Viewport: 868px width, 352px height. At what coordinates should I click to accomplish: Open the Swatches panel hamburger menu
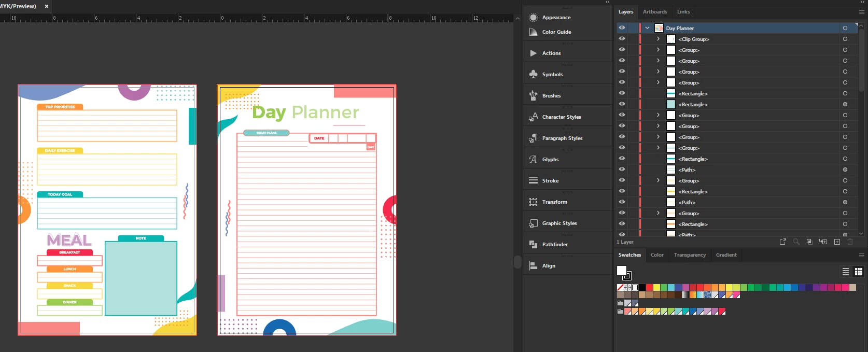(862, 255)
